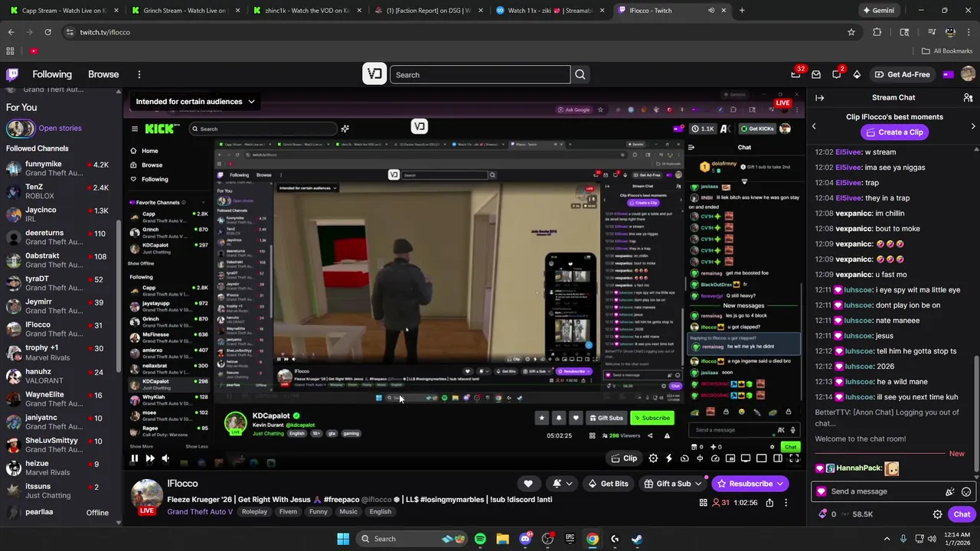Viewport: 980px width, 551px height.
Task: Open the Browse page
Action: [x=103, y=74]
